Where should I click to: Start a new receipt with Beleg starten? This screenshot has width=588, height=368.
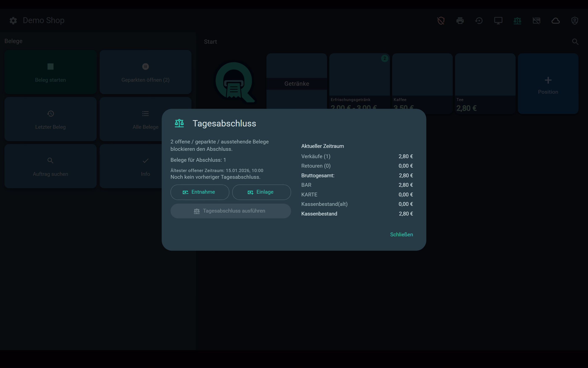point(51,72)
